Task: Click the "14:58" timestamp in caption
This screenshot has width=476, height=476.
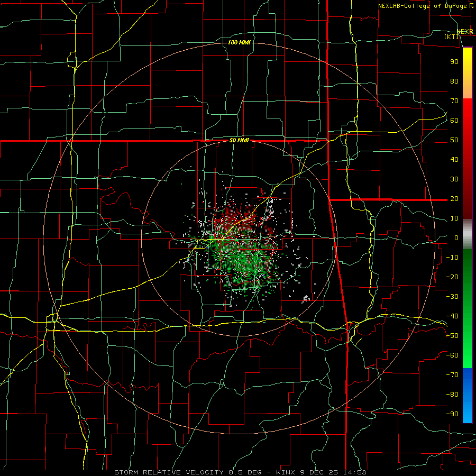Action: [x=354, y=472]
